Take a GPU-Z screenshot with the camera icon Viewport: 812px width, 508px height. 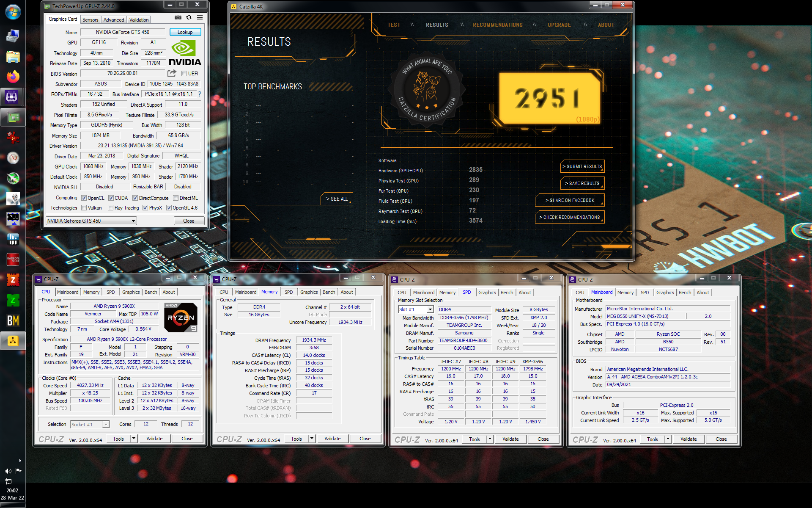(x=178, y=18)
